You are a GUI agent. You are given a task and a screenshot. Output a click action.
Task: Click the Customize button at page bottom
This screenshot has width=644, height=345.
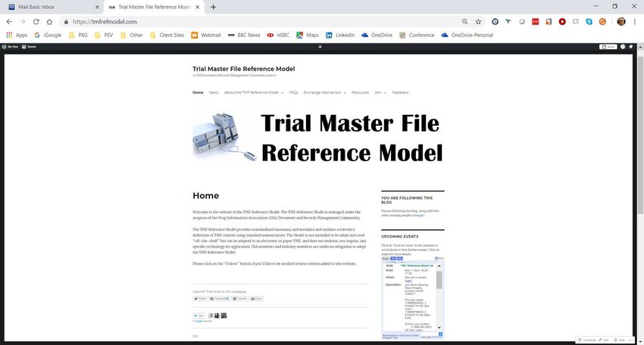[587, 340]
